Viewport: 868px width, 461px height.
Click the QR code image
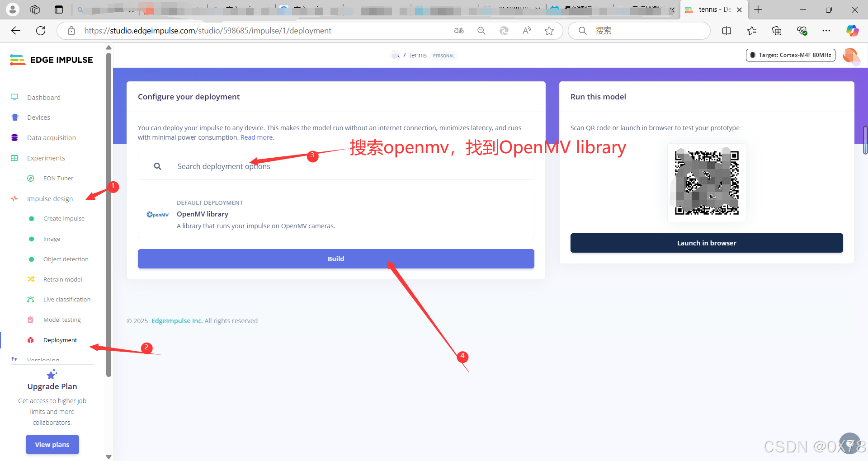[x=707, y=183]
